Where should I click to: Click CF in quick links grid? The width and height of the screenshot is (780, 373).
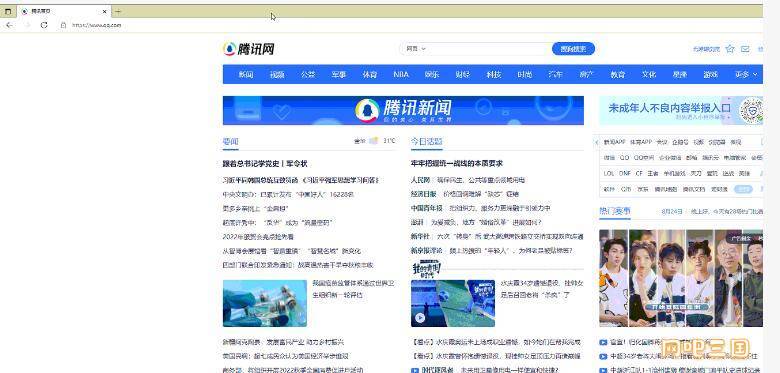point(639,174)
